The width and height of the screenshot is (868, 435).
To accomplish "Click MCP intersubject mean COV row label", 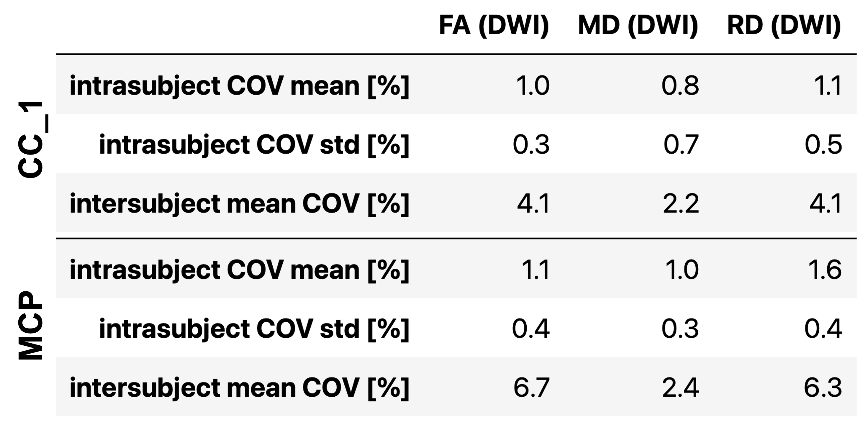I will pos(239,388).
